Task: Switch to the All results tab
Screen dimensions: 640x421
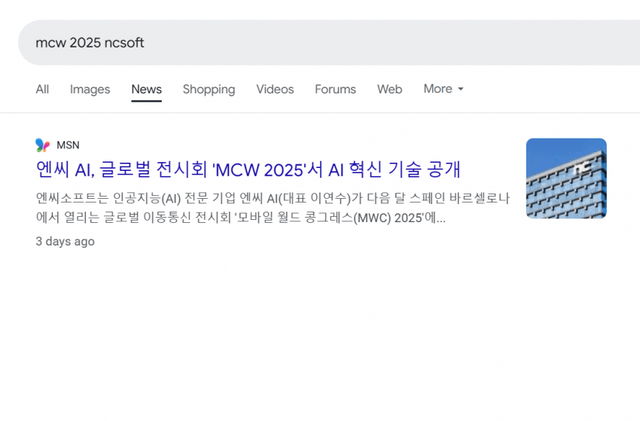Action: click(42, 89)
